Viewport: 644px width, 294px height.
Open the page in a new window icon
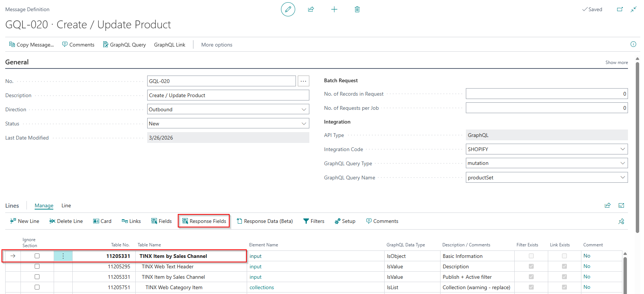coord(620,9)
